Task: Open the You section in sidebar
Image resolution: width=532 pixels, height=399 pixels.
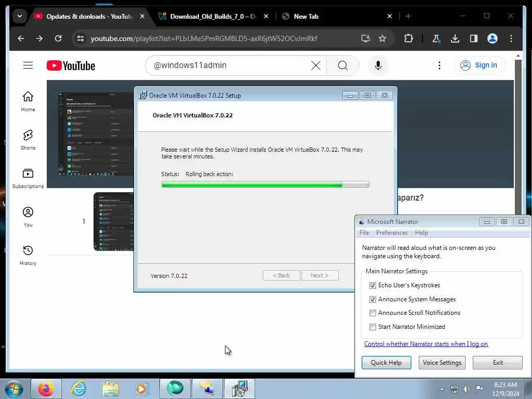Action: pyautogui.click(x=28, y=217)
